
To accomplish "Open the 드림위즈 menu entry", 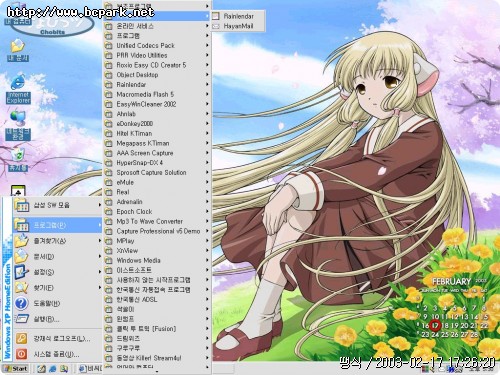I will pyautogui.click(x=157, y=338).
